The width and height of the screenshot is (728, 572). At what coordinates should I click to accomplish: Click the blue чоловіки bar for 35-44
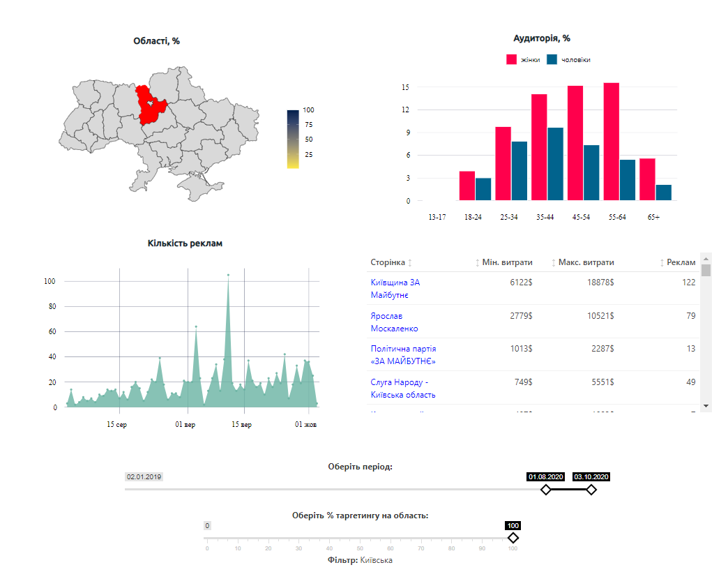pos(555,164)
